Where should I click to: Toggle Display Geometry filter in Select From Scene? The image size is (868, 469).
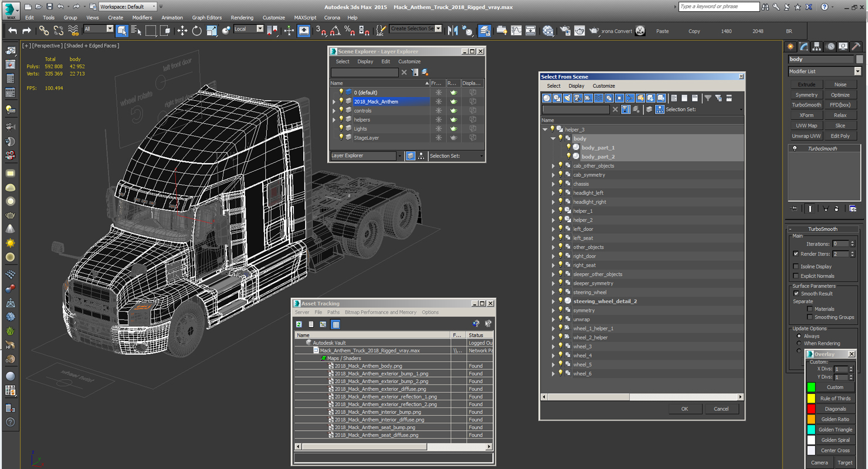pos(547,98)
